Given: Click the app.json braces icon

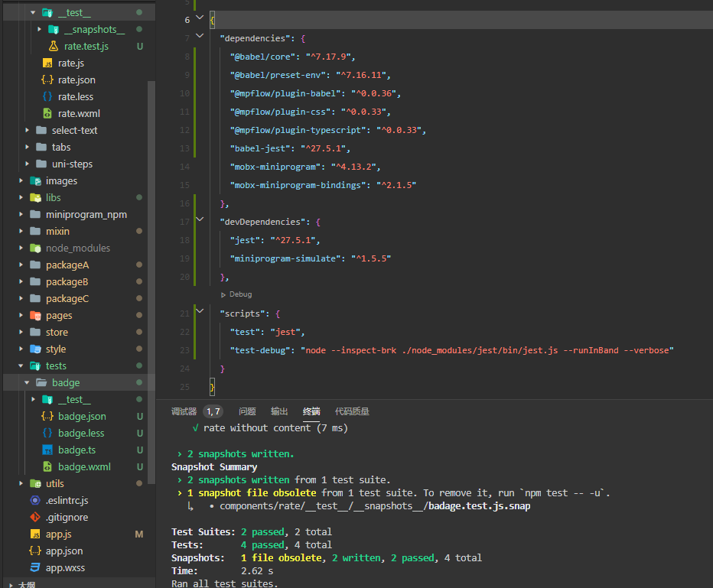Looking at the screenshot, I should [x=35, y=551].
